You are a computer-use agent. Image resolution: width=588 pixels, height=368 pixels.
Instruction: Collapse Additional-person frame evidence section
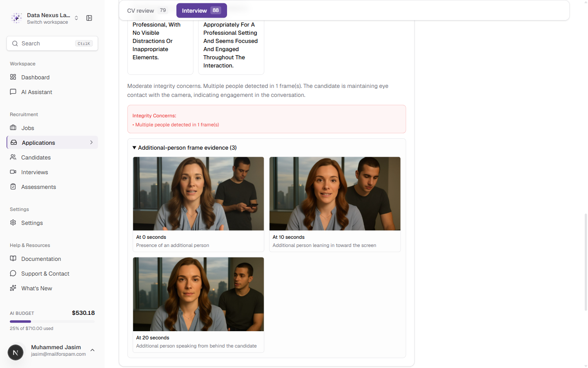(x=185, y=148)
